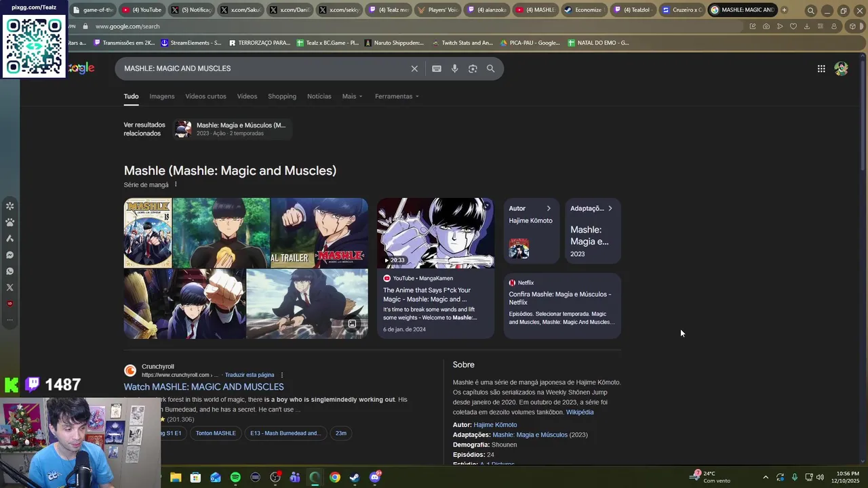This screenshot has height=488, width=868.
Task: Switch to the Players' Voice browser tab
Action: point(439,10)
